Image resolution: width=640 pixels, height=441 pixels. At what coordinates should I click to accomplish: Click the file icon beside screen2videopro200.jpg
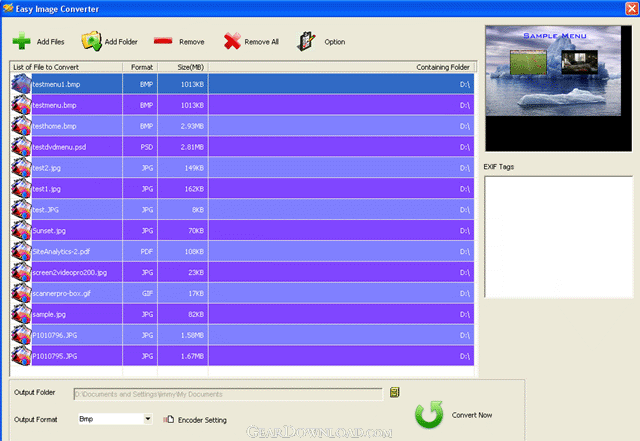point(21,272)
